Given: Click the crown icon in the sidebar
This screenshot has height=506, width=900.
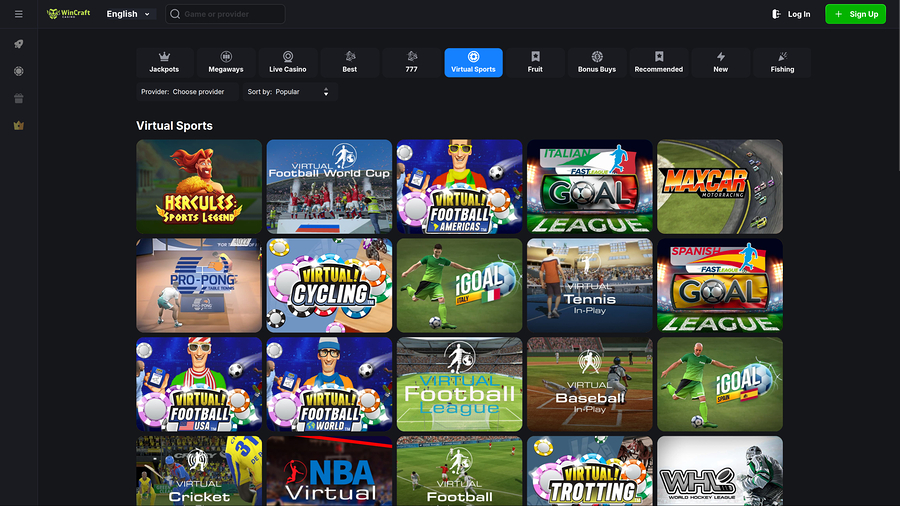Looking at the screenshot, I should point(18,126).
